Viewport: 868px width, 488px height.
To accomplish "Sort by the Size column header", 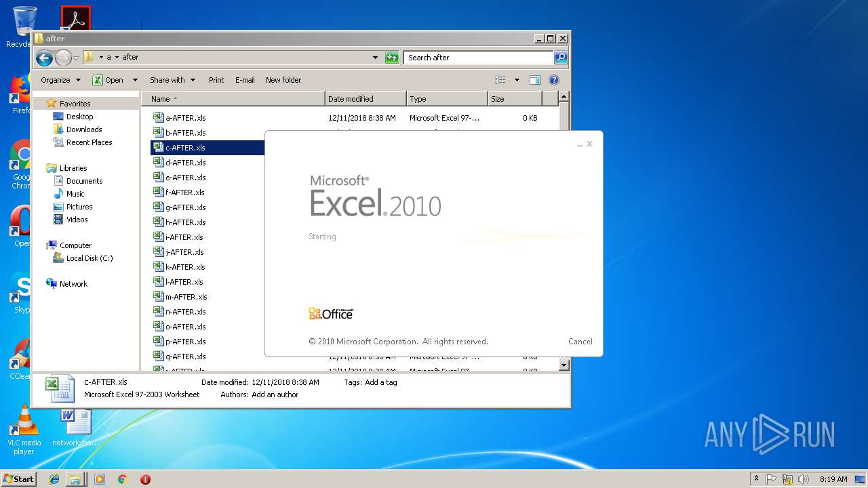I will [x=515, y=99].
